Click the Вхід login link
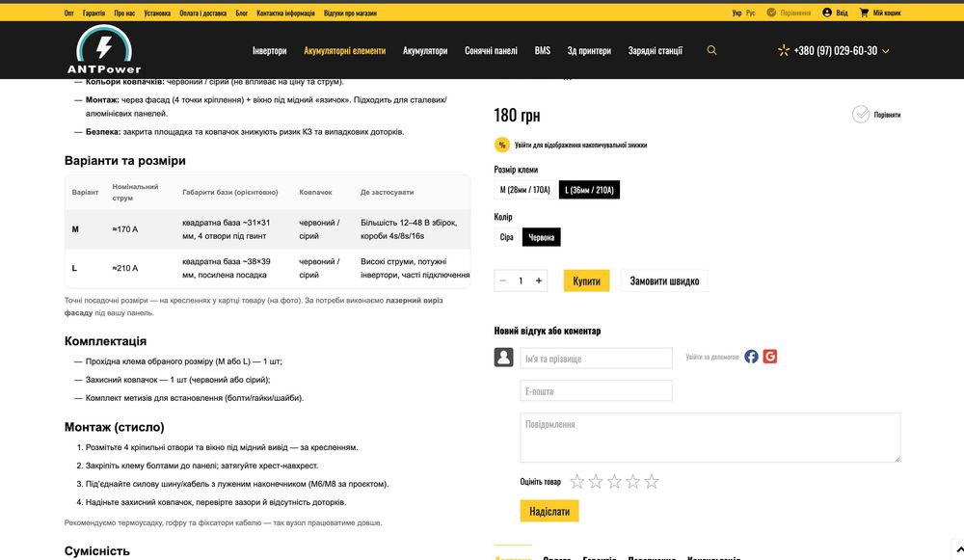This screenshot has height=560, width=964. point(842,13)
